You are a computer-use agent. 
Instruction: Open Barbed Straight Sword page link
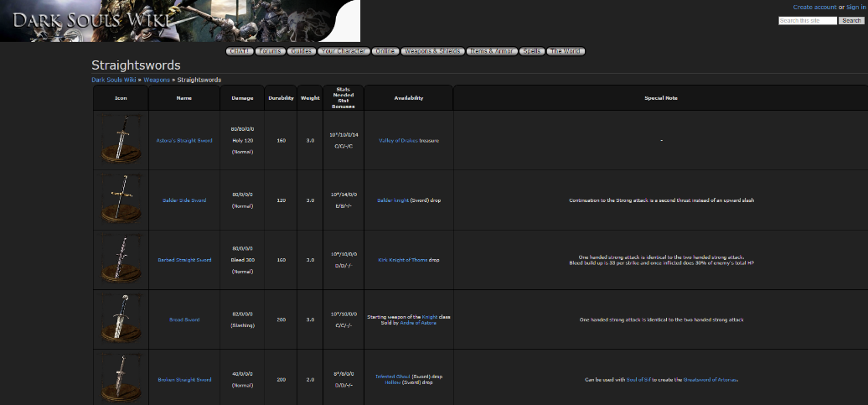click(184, 261)
